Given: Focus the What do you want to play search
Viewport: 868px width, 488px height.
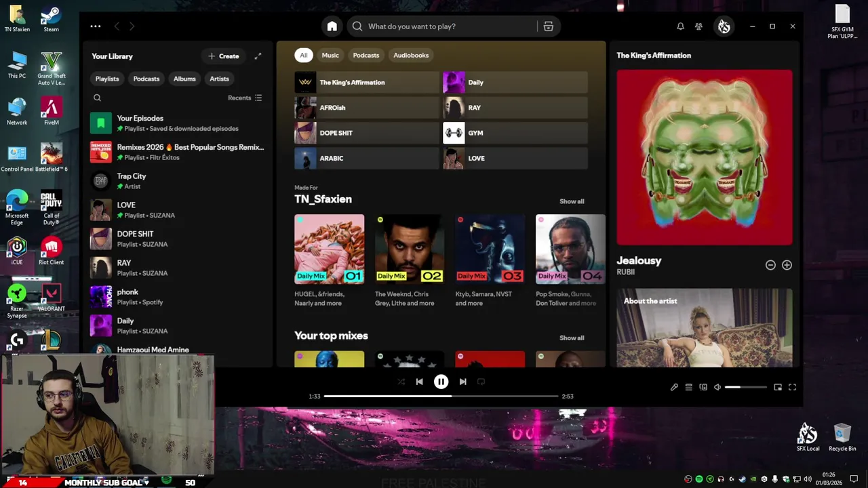Looking at the screenshot, I should click(x=444, y=26).
